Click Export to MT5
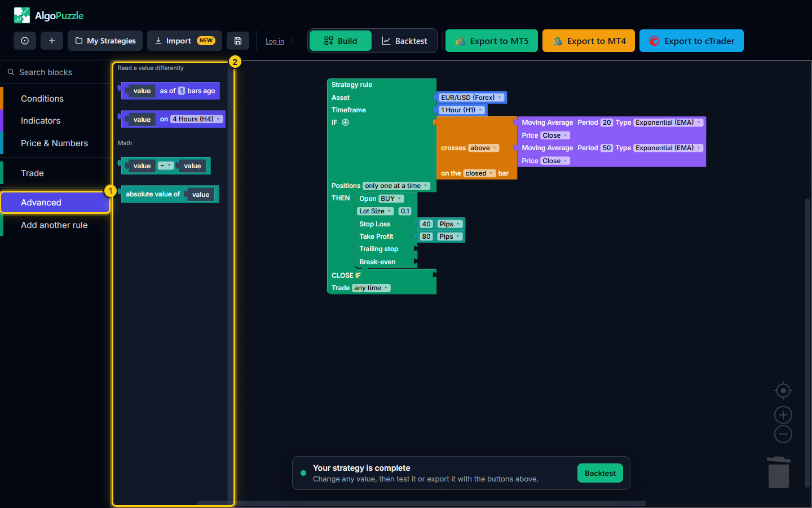Viewport: 812px width, 508px height. (492, 41)
